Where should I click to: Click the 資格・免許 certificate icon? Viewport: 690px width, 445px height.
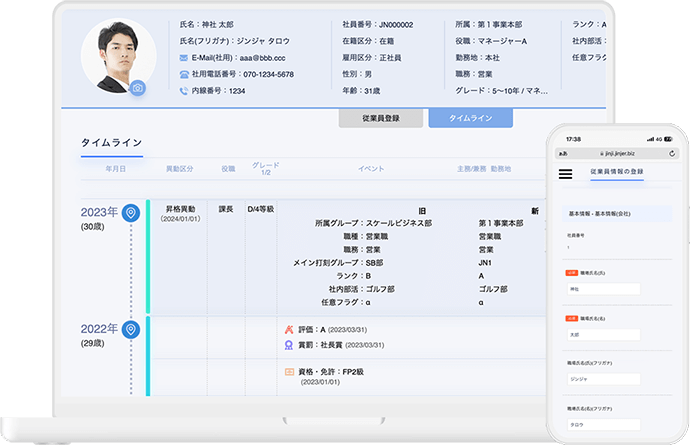point(289,371)
